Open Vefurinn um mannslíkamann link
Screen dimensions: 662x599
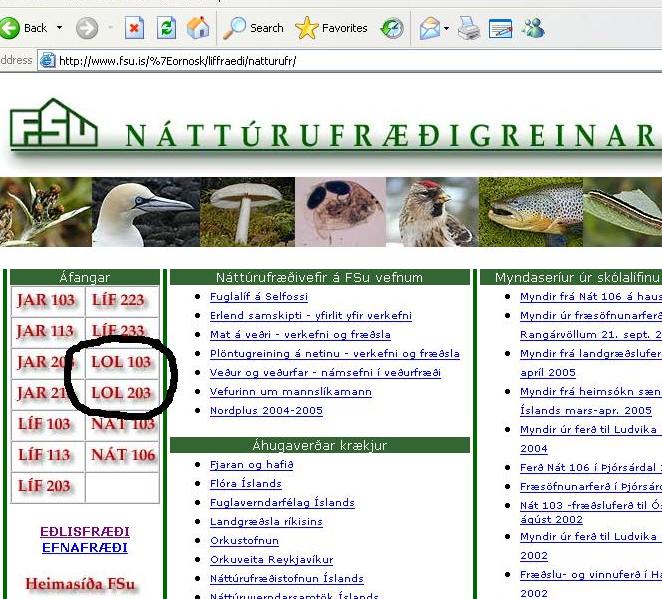point(291,392)
